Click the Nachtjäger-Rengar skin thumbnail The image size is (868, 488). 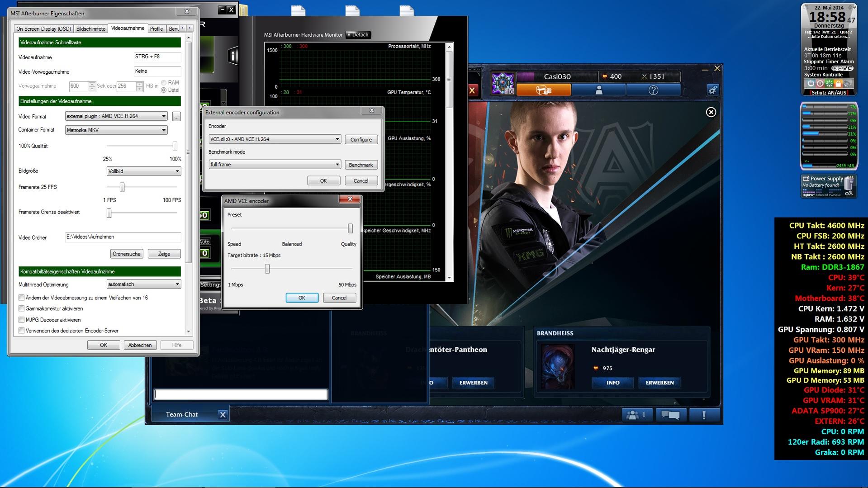tap(558, 366)
